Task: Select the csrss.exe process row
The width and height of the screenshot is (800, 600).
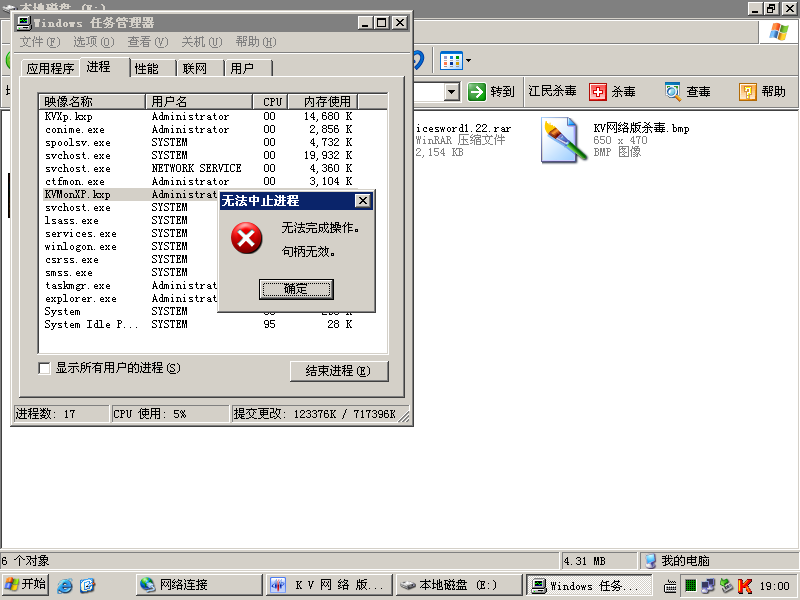Action: click(131, 259)
